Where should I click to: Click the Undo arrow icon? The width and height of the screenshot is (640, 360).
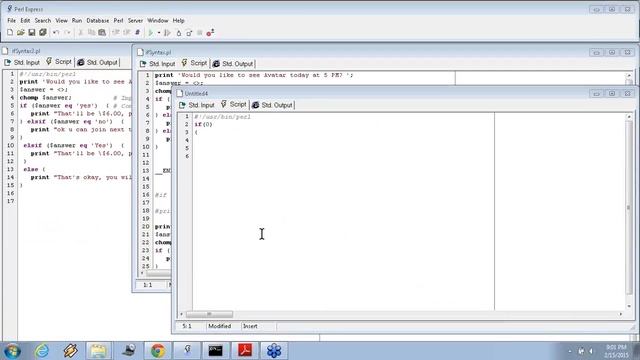pos(56,32)
